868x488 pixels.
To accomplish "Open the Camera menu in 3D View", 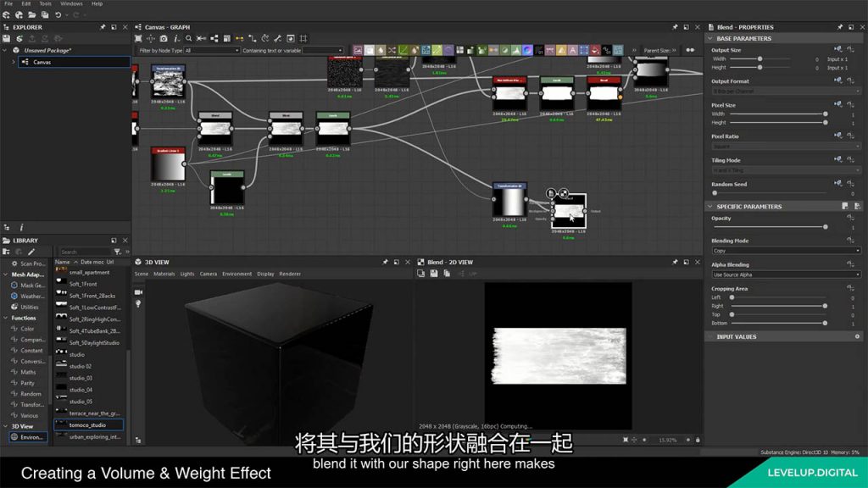I will (x=209, y=274).
